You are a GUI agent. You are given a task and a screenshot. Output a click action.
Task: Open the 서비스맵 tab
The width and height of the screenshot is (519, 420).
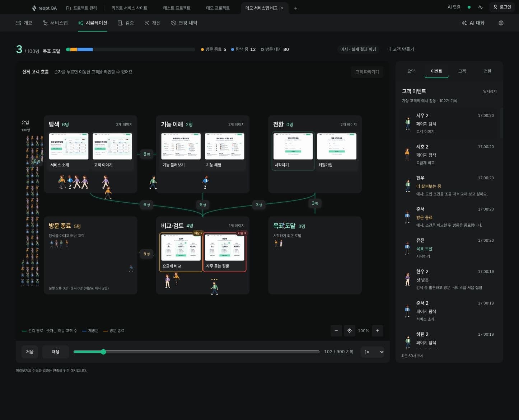[55, 23]
